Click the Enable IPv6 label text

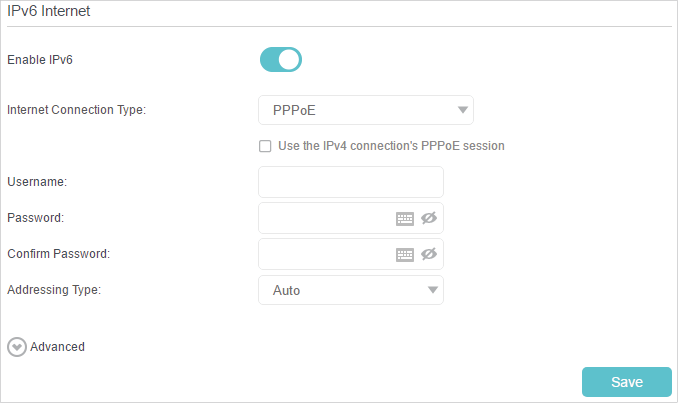(x=40, y=60)
